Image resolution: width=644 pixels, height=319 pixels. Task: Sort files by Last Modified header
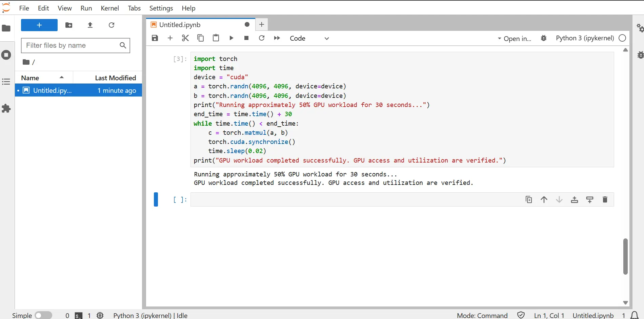click(108, 78)
